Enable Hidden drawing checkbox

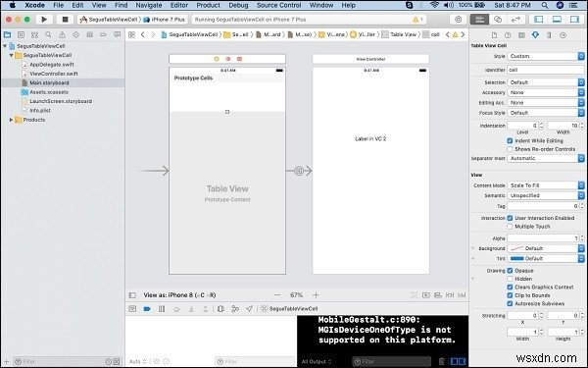click(x=510, y=279)
